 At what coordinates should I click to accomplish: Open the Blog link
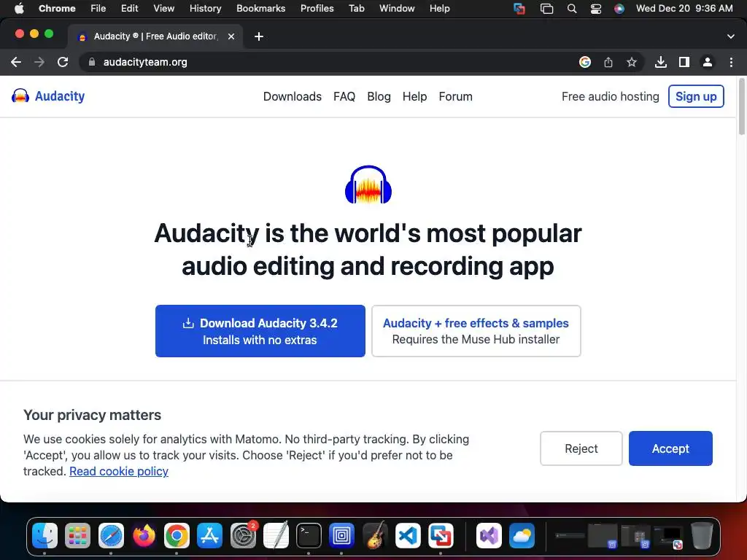coord(379,97)
